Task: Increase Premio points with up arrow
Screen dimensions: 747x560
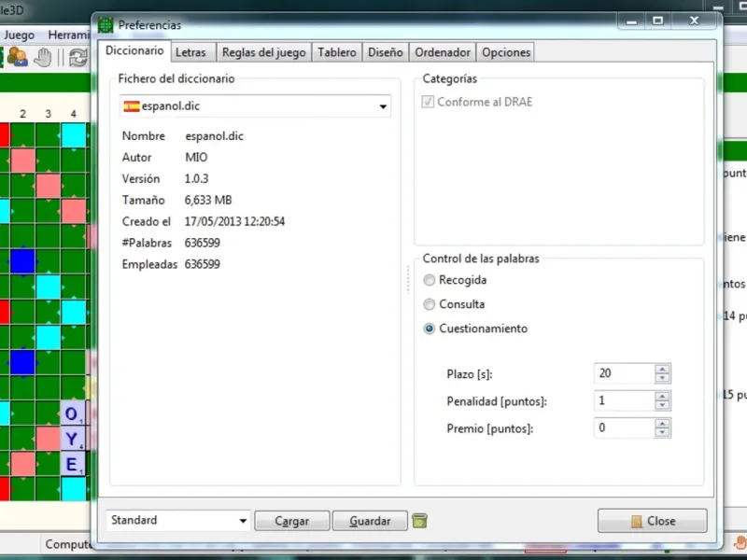Action: (662, 424)
